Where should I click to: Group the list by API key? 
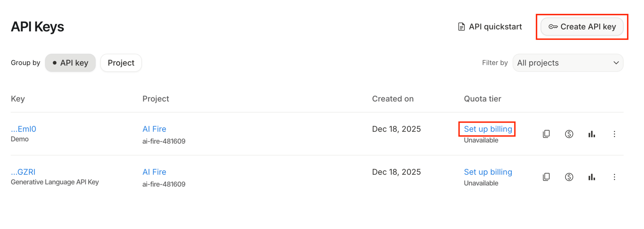pyautogui.click(x=70, y=63)
